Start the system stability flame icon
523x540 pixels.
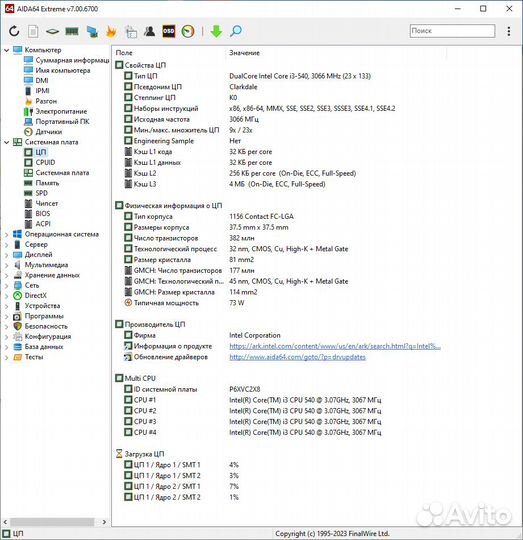click(111, 31)
